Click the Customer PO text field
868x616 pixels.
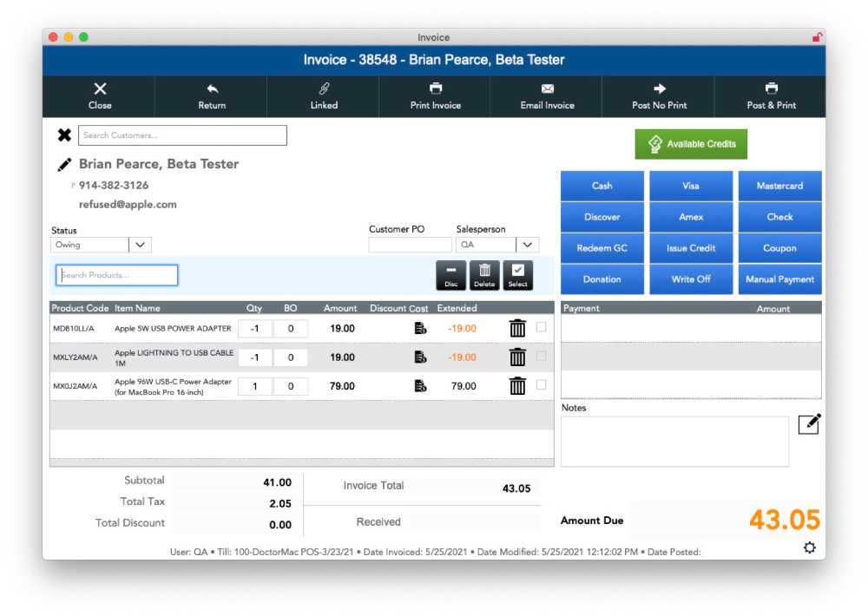click(x=410, y=246)
